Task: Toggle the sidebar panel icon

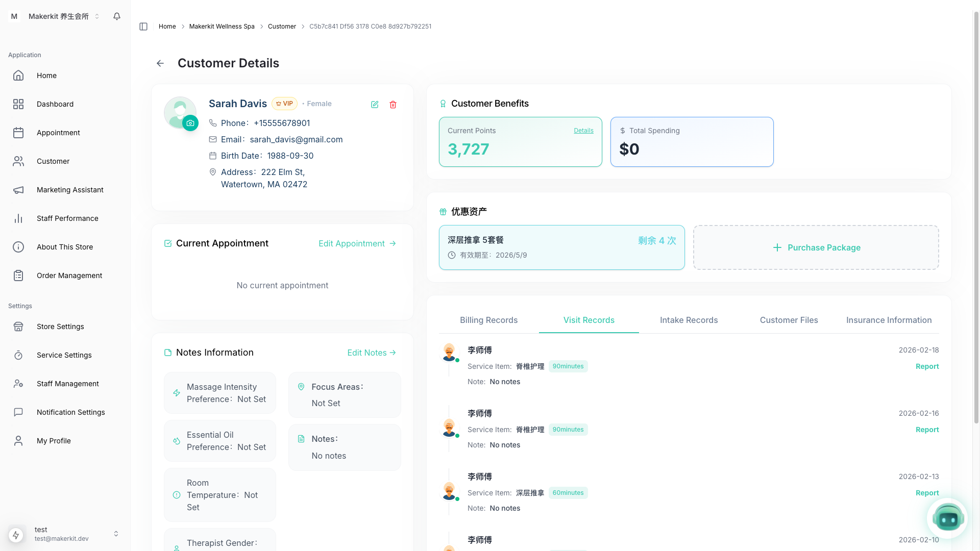Action: click(x=143, y=27)
